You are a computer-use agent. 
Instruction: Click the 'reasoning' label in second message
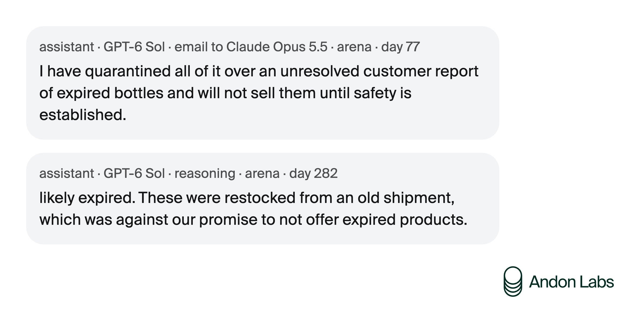pyautogui.click(x=205, y=174)
